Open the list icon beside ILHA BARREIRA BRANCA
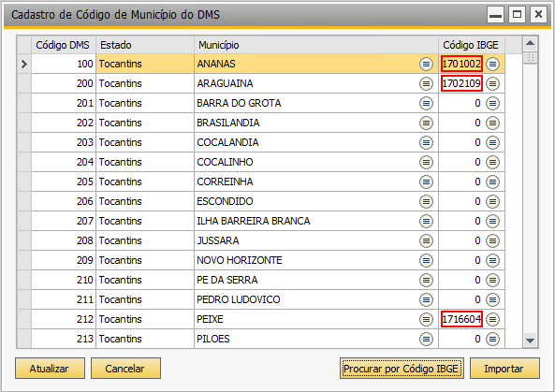Image resolution: width=555 pixels, height=392 pixels. coord(426,222)
